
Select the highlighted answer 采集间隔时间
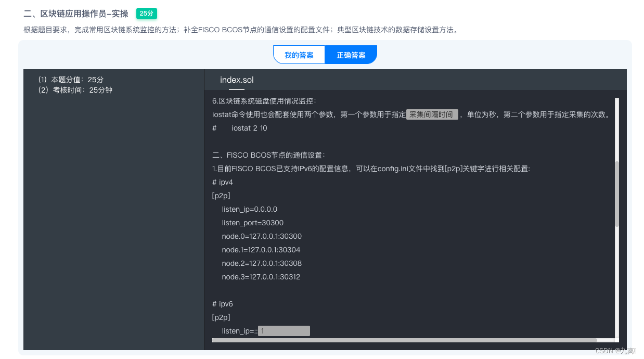431,114
